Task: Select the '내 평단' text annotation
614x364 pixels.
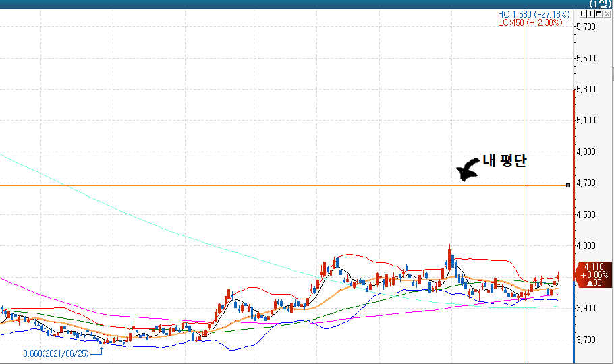Action: (x=503, y=162)
